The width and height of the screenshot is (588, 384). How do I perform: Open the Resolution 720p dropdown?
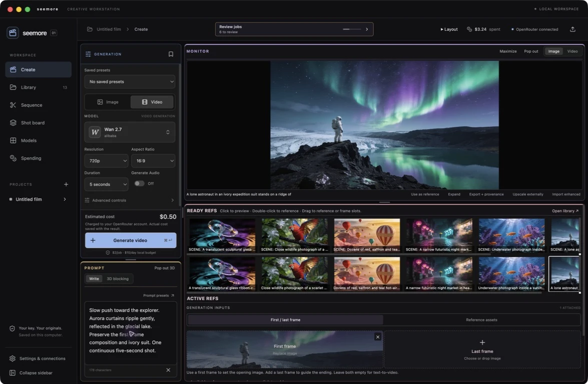[106, 160]
